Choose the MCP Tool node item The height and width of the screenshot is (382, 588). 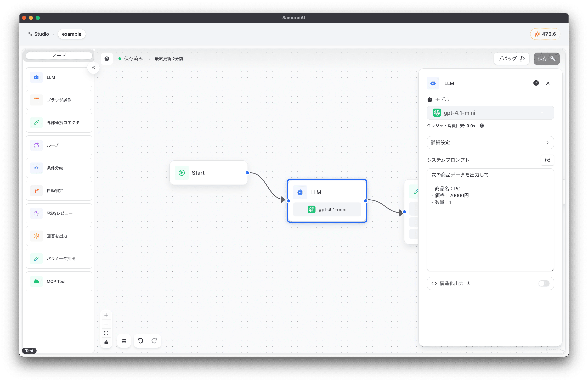(x=59, y=282)
